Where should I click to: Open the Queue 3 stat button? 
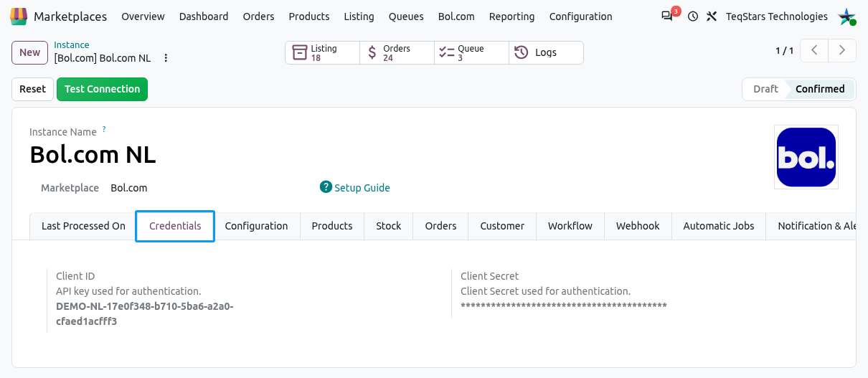coord(471,53)
